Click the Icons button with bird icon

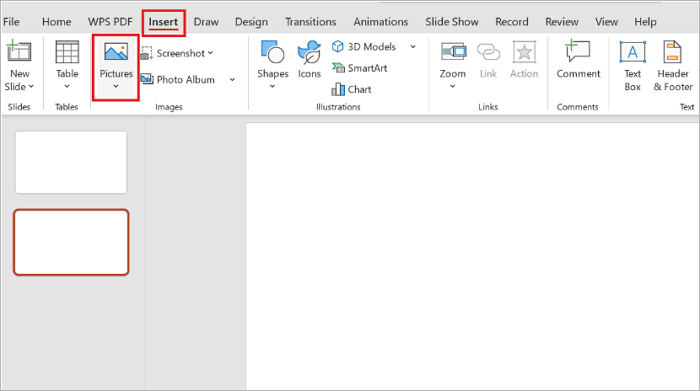click(309, 59)
